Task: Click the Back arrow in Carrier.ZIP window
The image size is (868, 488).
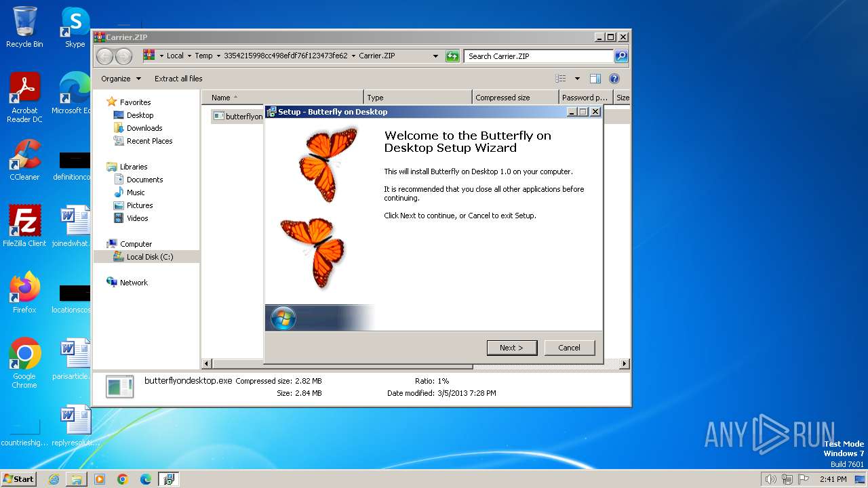Action: (x=104, y=56)
